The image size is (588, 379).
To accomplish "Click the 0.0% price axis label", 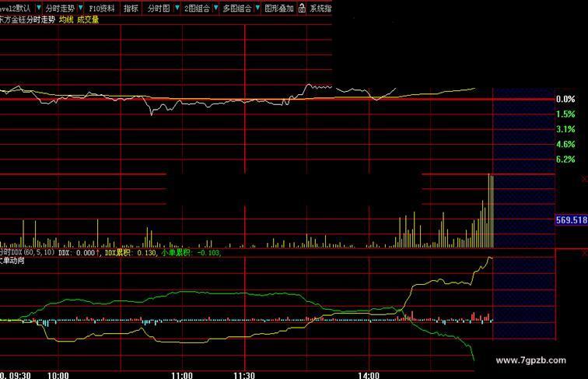I will (565, 99).
